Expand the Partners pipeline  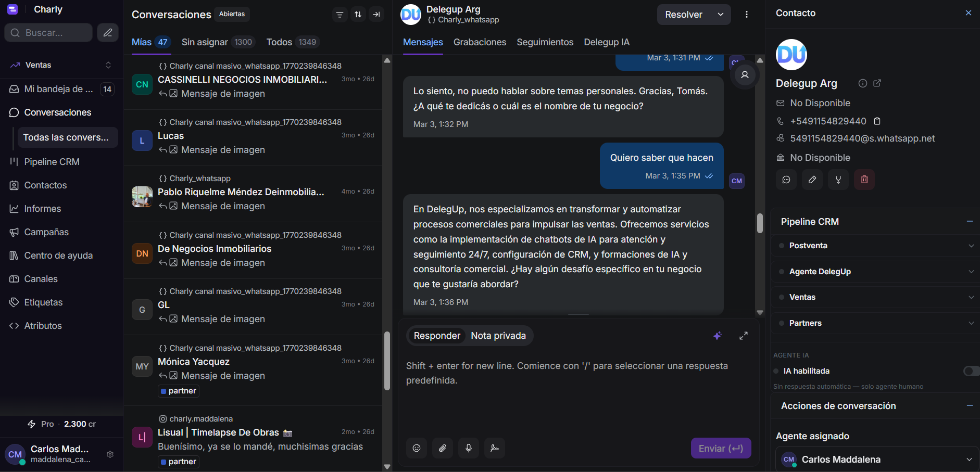click(875, 323)
